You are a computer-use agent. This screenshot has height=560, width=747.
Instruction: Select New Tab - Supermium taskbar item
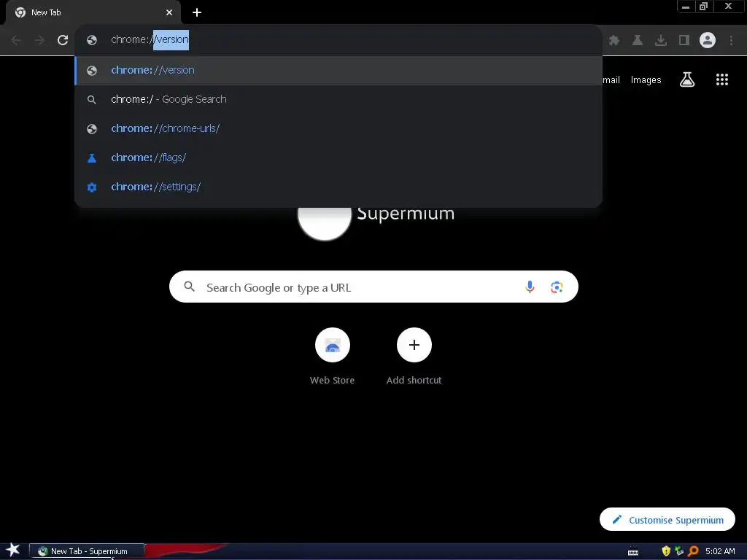tap(87, 551)
